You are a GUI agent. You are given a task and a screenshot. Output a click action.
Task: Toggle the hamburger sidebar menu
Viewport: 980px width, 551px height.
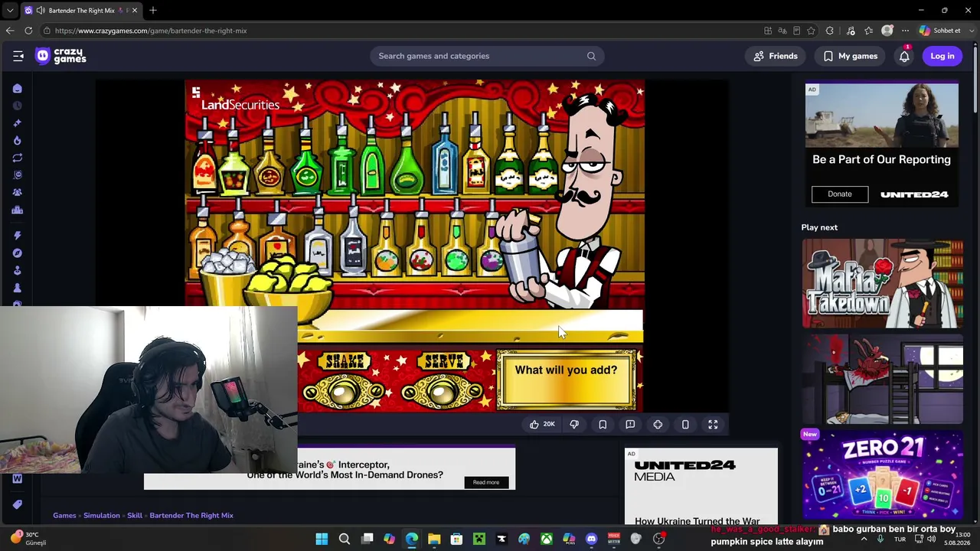18,56
